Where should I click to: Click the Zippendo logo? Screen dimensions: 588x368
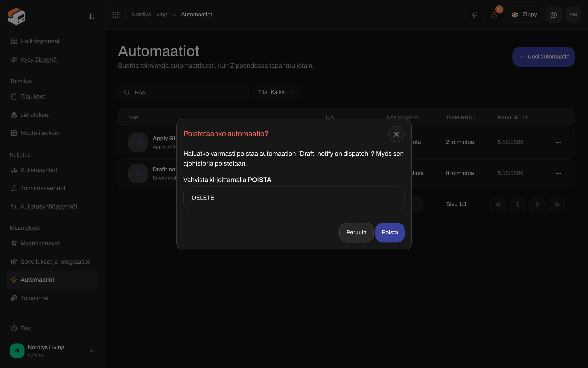[16, 16]
